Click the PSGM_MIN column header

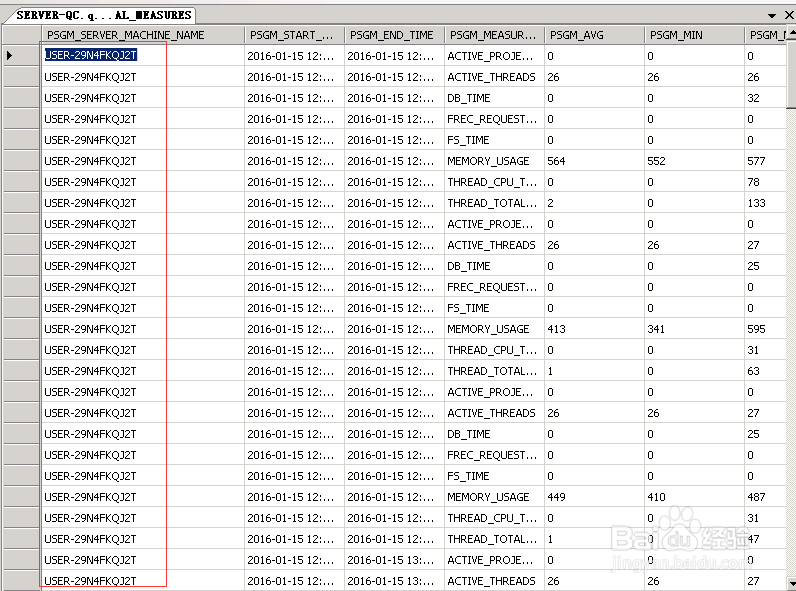(694, 35)
